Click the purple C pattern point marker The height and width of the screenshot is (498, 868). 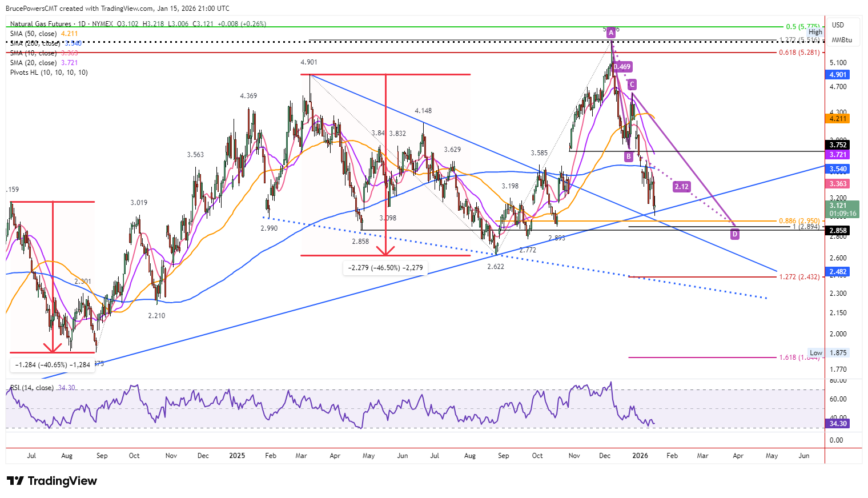coord(632,85)
